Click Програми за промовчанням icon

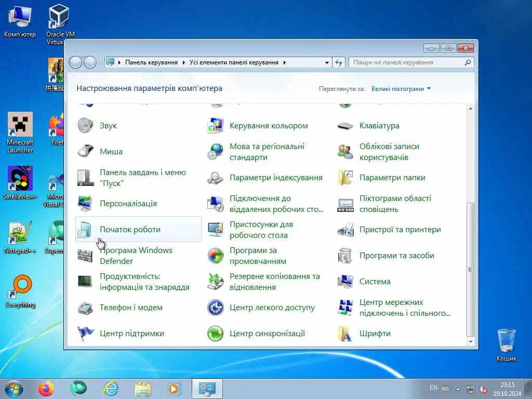coord(216,256)
